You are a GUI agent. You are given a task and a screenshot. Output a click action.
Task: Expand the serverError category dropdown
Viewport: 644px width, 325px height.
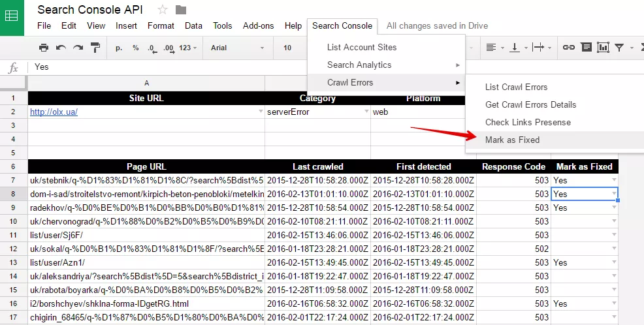point(366,112)
